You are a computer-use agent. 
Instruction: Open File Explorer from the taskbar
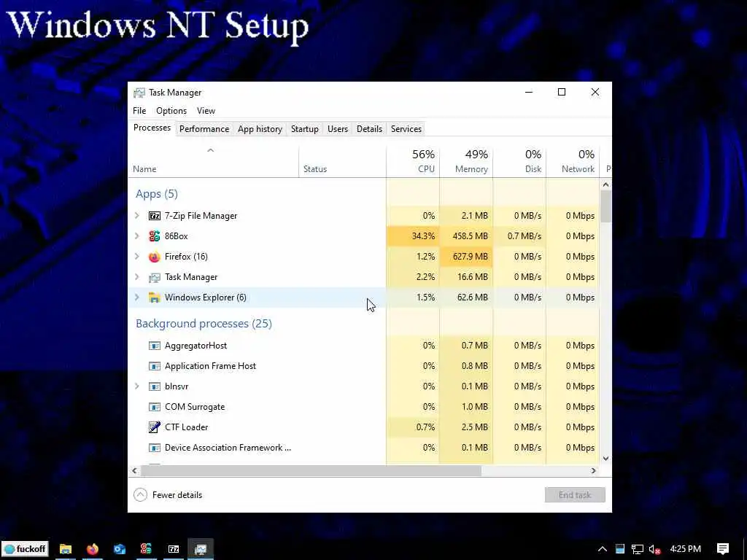click(66, 549)
